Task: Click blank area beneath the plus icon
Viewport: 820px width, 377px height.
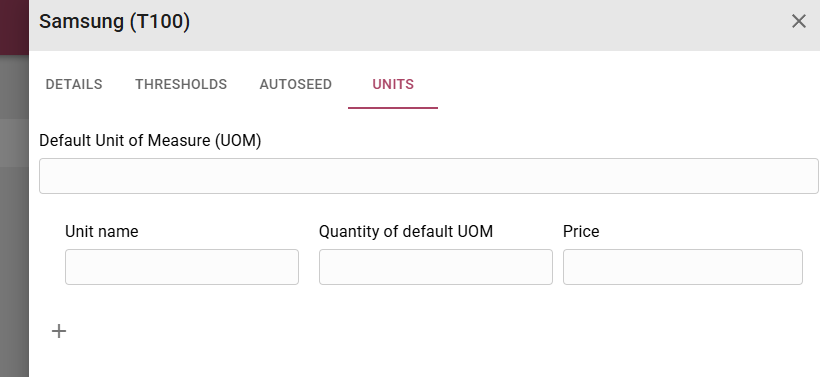Action: [59, 361]
